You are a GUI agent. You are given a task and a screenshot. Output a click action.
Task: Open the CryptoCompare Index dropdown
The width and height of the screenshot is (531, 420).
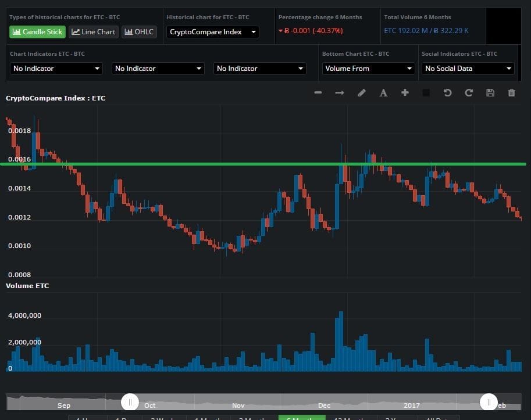coord(213,32)
